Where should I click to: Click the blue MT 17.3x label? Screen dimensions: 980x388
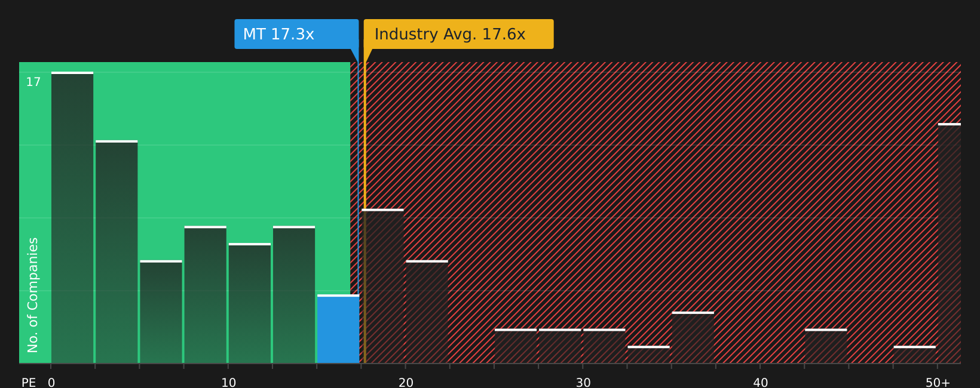point(296,34)
